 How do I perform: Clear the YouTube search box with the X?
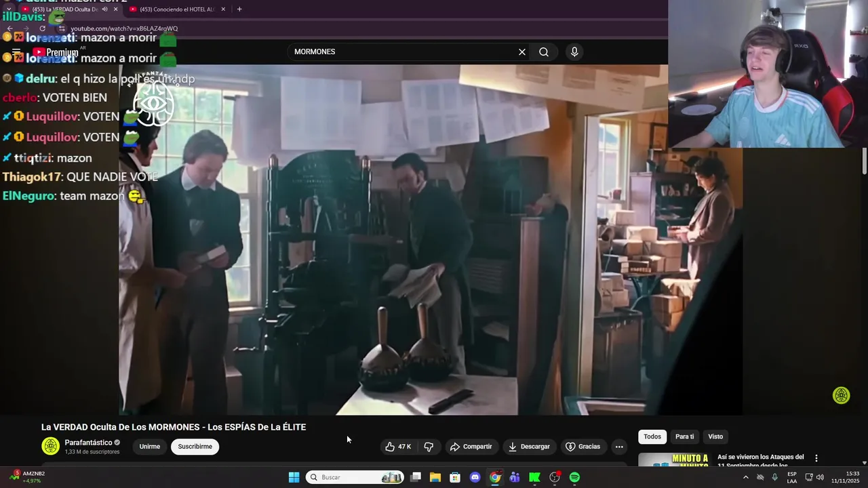coord(522,52)
